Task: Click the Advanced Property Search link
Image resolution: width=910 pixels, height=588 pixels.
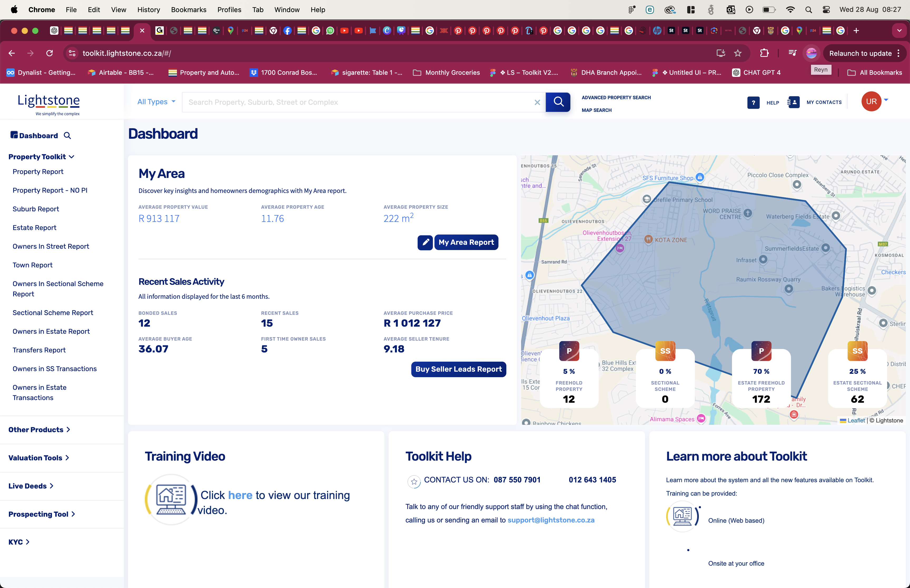Action: (616, 98)
